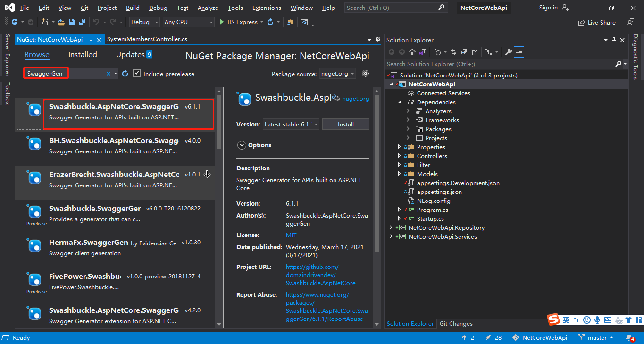Image resolution: width=644 pixels, height=344 pixels.
Task: Click the Save single-disk toolbar icon
Action: (72, 22)
